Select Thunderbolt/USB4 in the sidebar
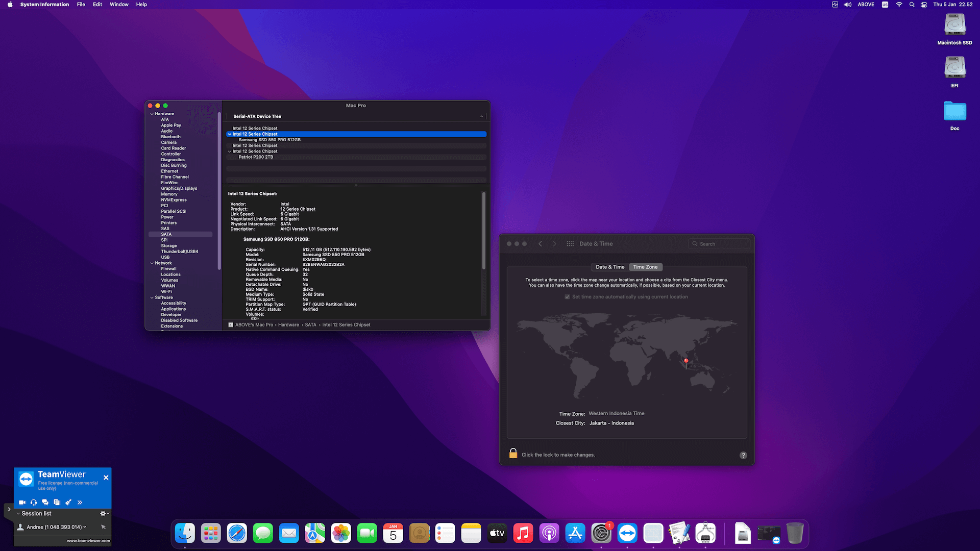This screenshot has width=980, height=551. click(179, 252)
